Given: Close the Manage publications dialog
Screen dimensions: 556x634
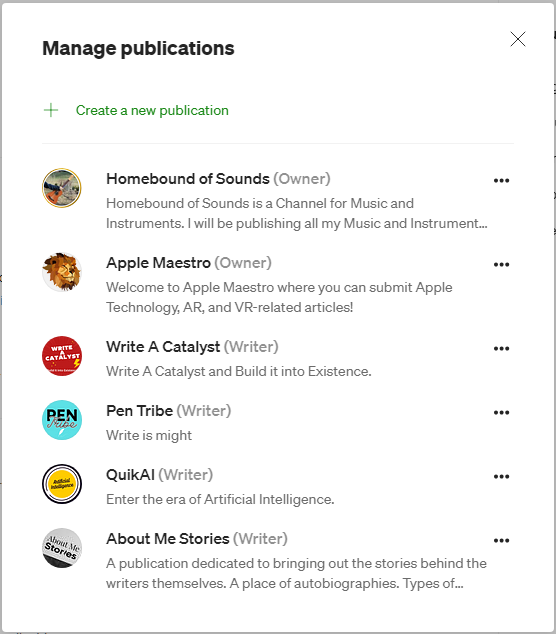Looking at the screenshot, I should point(518,39).
